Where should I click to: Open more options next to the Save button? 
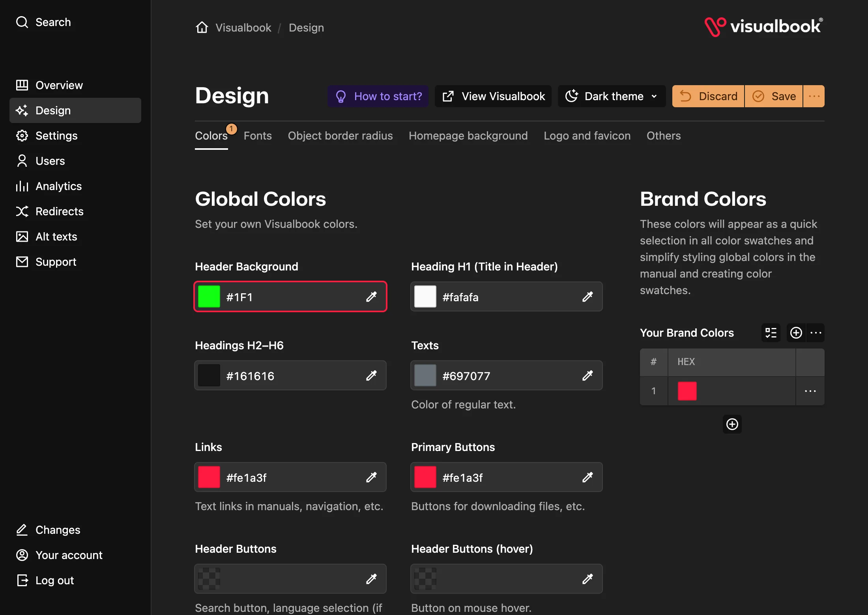point(814,96)
